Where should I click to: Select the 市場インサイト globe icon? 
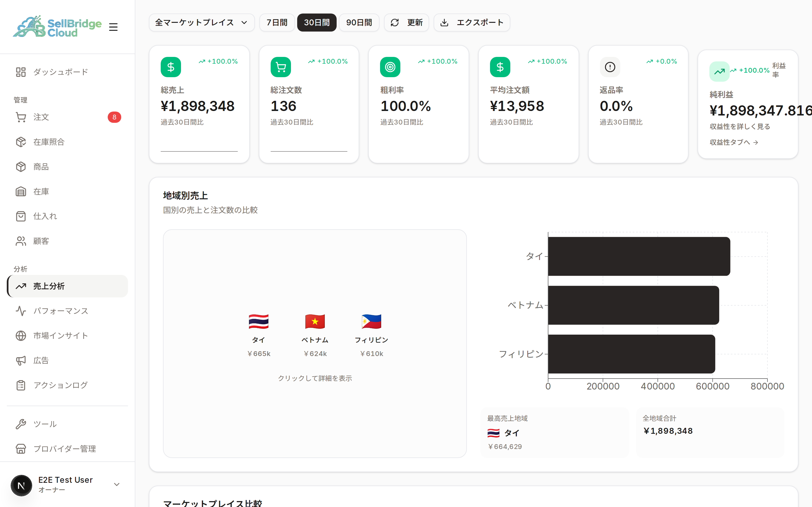[x=21, y=336]
